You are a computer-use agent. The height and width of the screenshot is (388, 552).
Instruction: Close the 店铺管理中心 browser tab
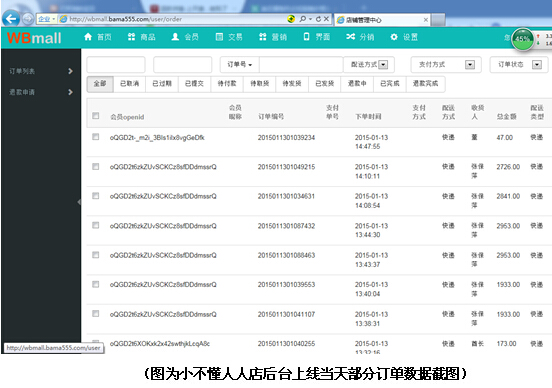click(425, 20)
